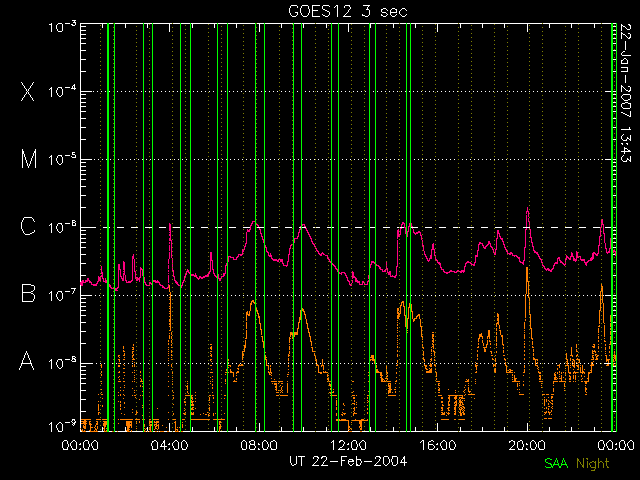Screen dimensions: 640x480
Task: Click the C flare class label
Action: pyautogui.click(x=28, y=226)
